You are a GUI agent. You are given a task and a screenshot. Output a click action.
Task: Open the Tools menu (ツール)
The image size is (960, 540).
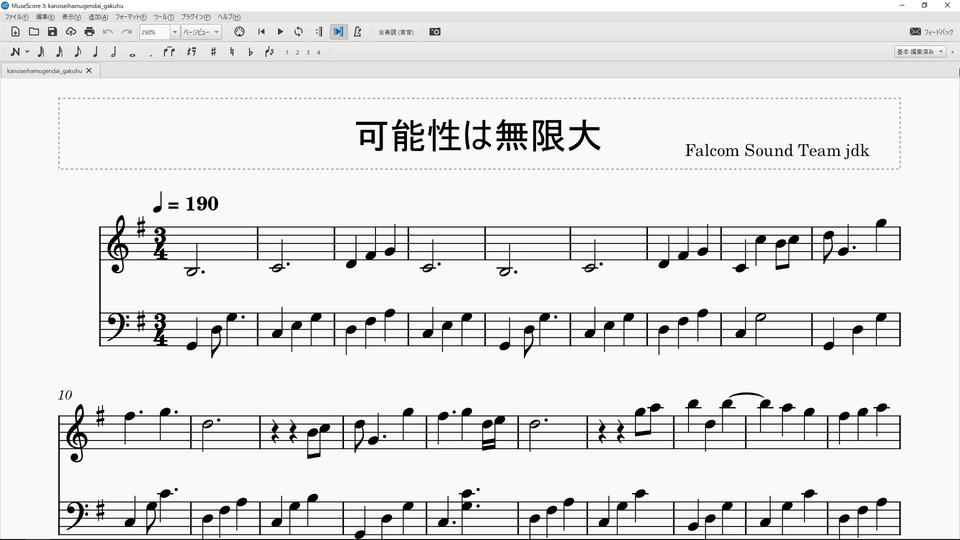point(163,17)
